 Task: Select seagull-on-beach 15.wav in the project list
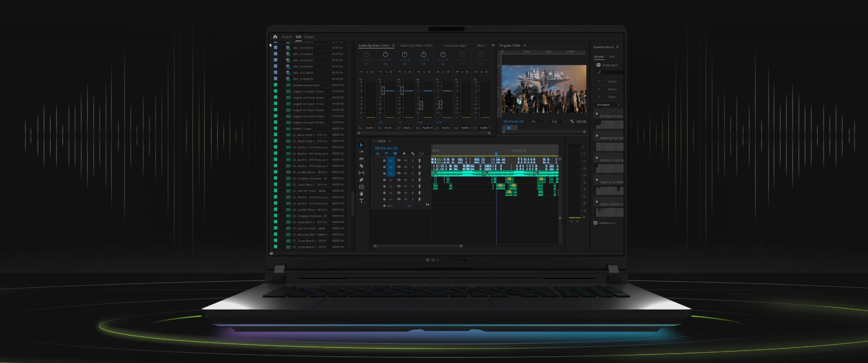tap(308, 91)
